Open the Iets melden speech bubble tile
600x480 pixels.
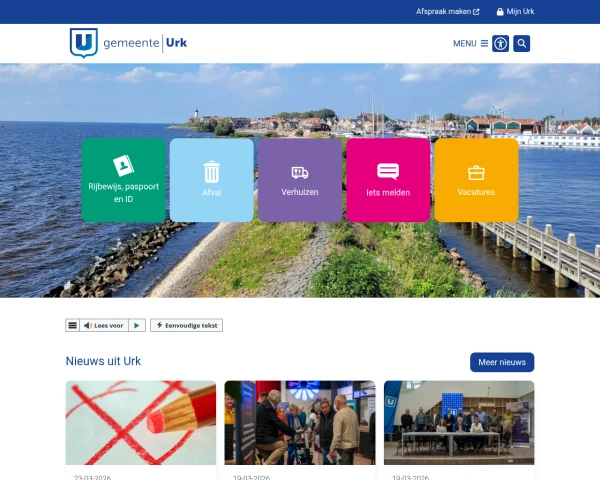coord(388,180)
